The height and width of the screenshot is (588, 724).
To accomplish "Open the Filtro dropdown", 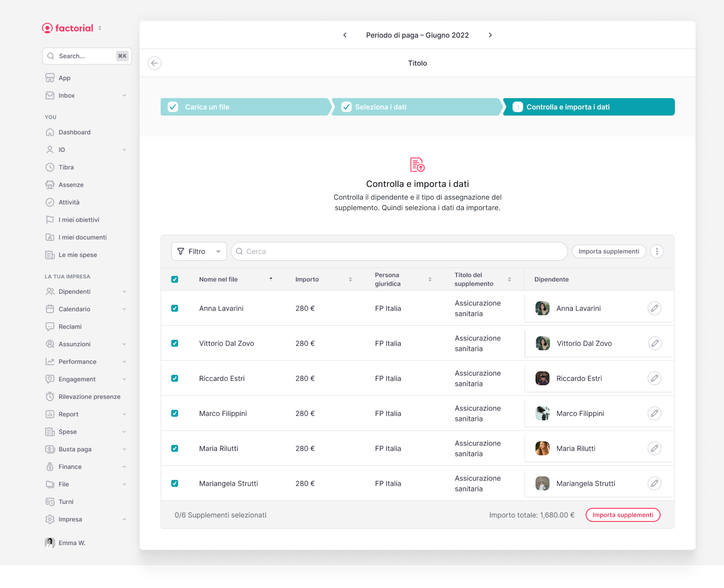I will coord(199,251).
